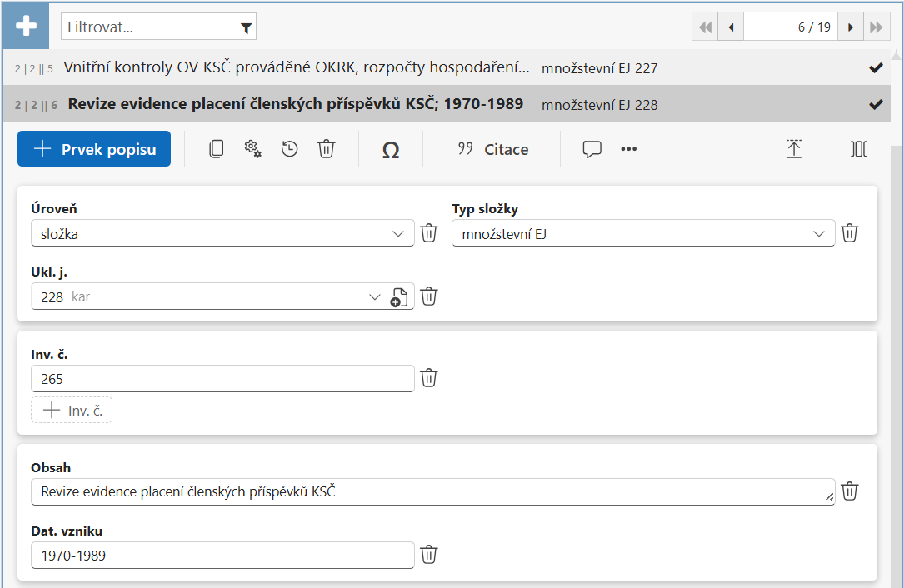Click the Prvek popisu button
904x588 pixels.
(94, 149)
